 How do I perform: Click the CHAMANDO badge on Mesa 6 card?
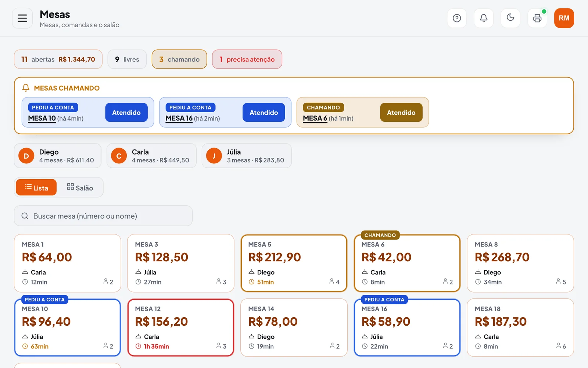click(x=380, y=235)
